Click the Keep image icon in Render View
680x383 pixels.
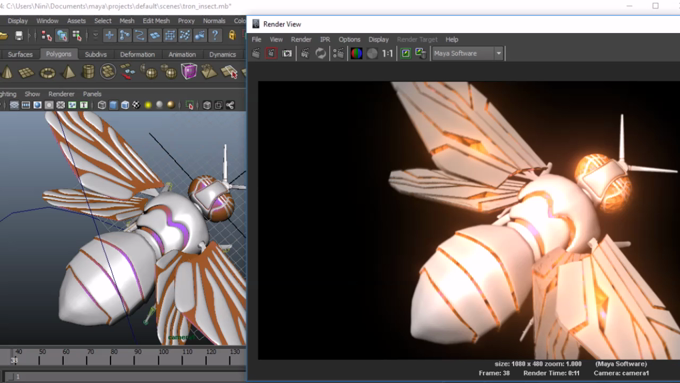click(405, 53)
